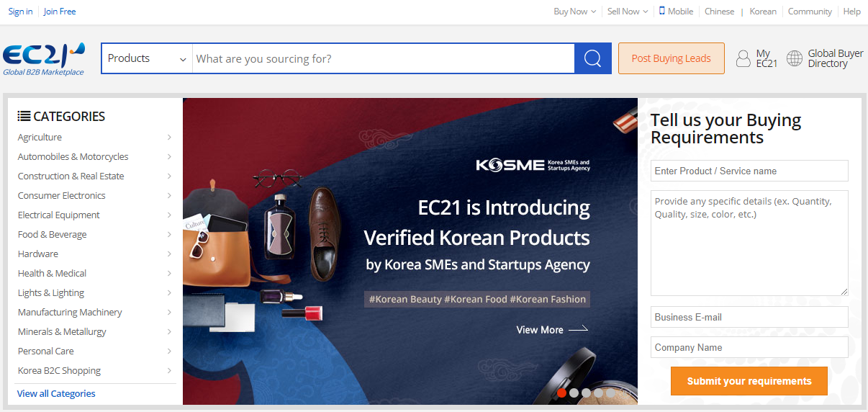Screen dimensions: 868x412
Task: Open the Health & Medical category
Action: (x=52, y=273)
